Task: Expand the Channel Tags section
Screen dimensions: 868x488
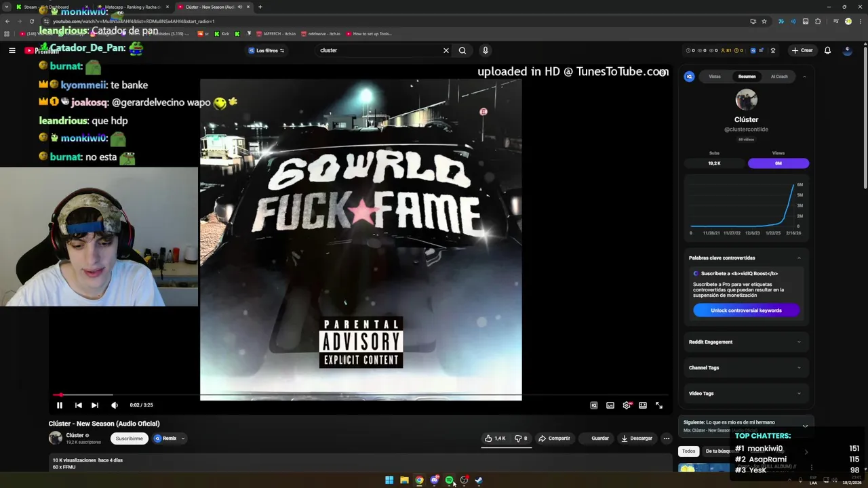Action: [x=745, y=367]
